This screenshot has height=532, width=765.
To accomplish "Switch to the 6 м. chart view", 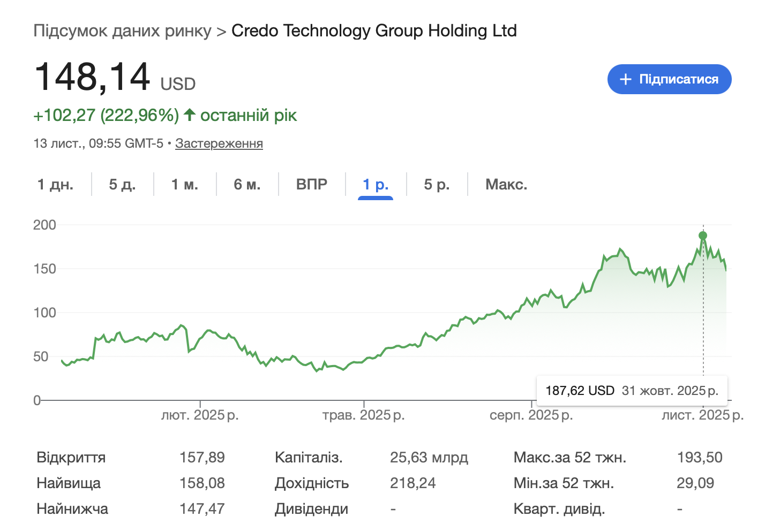I will [247, 184].
